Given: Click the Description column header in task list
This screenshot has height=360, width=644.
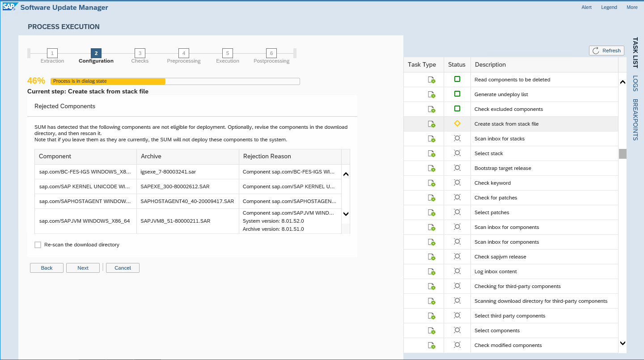Looking at the screenshot, I should click(544, 65).
